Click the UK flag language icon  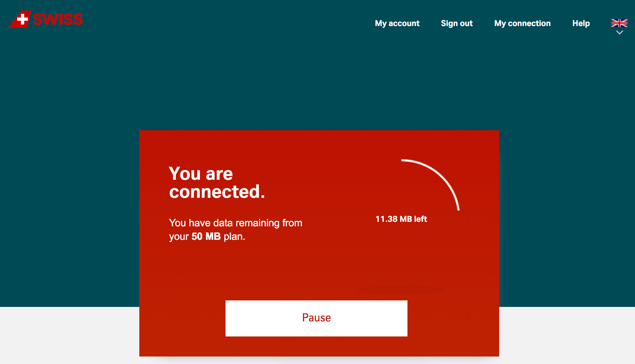coord(619,23)
